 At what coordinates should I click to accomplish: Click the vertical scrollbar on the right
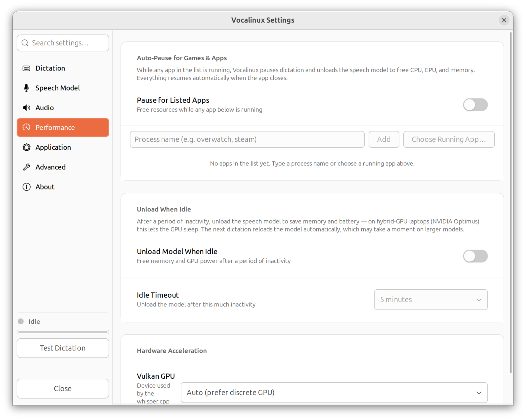coord(511,203)
